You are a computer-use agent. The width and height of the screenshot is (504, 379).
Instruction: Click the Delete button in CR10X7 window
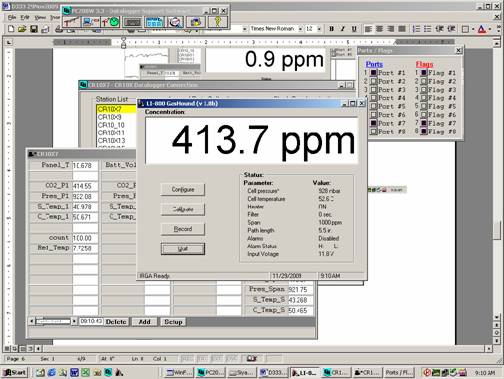[116, 322]
